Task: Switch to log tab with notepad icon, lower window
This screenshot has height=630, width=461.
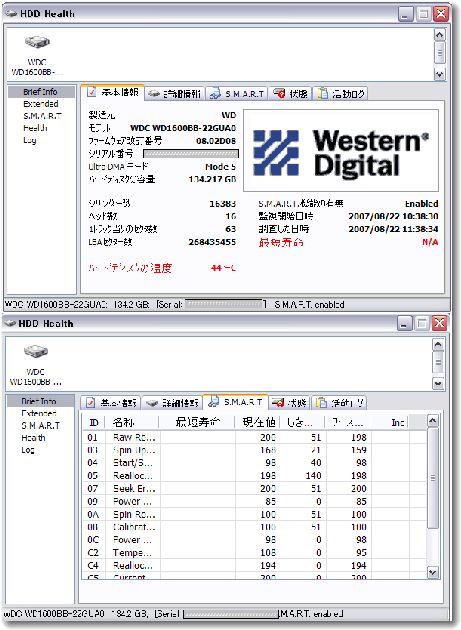Action: point(339,403)
